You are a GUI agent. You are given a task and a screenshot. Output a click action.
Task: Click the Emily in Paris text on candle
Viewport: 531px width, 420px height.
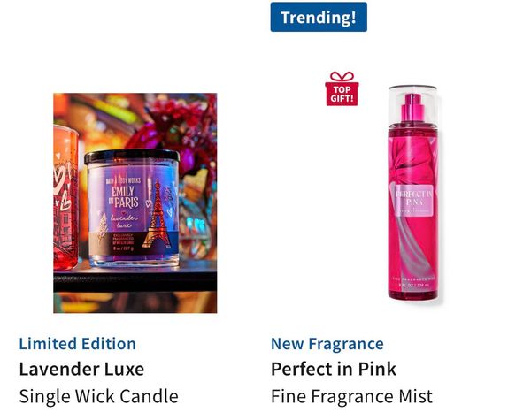point(123,197)
